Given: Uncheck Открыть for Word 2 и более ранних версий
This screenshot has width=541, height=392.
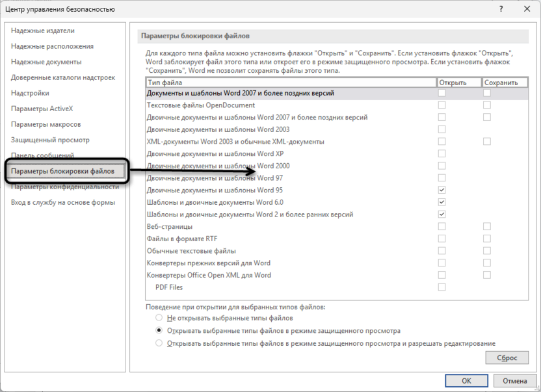Looking at the screenshot, I should click(x=442, y=215).
